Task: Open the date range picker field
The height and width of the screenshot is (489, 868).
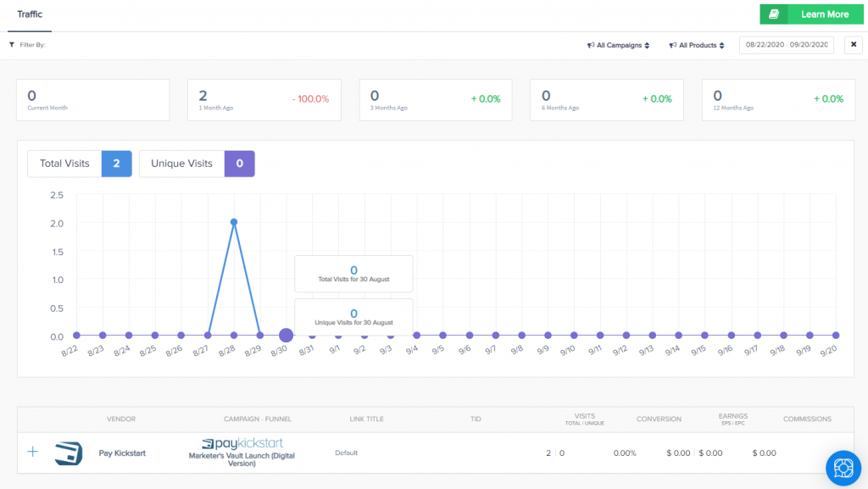Action: click(786, 45)
